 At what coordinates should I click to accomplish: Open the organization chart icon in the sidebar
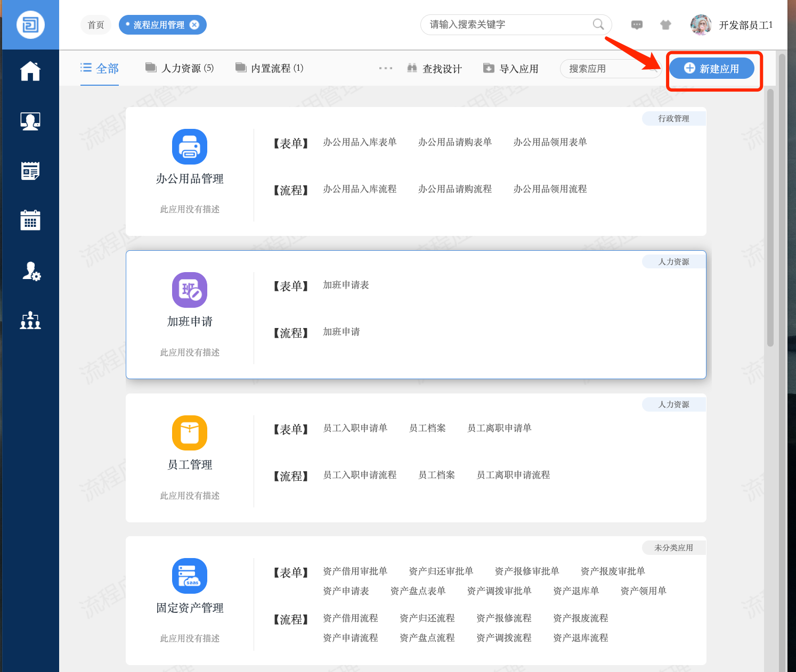click(30, 320)
